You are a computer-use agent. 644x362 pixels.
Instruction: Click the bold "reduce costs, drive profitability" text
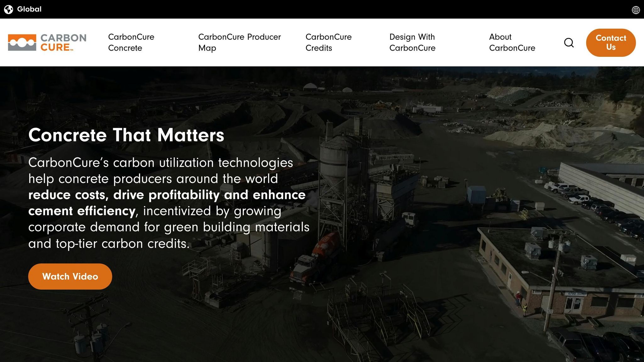tap(124, 195)
